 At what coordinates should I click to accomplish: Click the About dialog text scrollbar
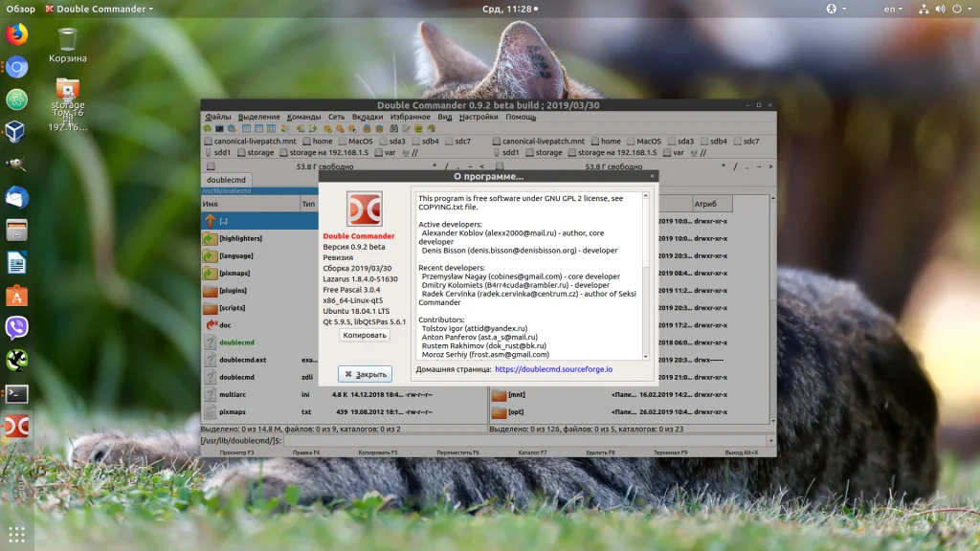646,275
